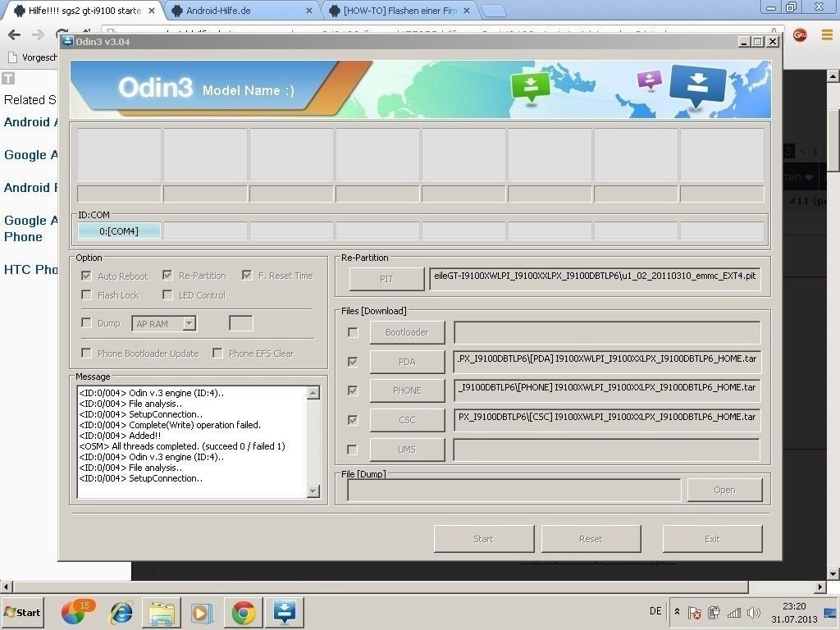The width and height of the screenshot is (840, 630).
Task: Click the empty Bootloader path field
Action: tap(607, 333)
